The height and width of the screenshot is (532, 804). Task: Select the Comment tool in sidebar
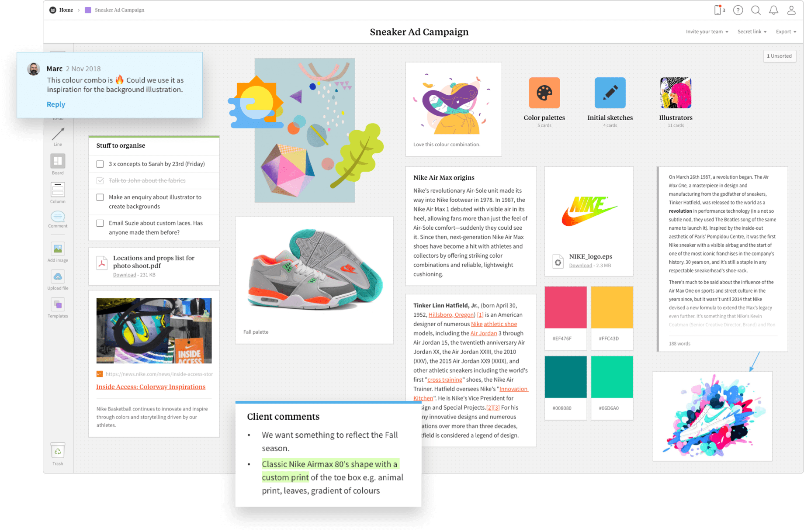click(58, 219)
